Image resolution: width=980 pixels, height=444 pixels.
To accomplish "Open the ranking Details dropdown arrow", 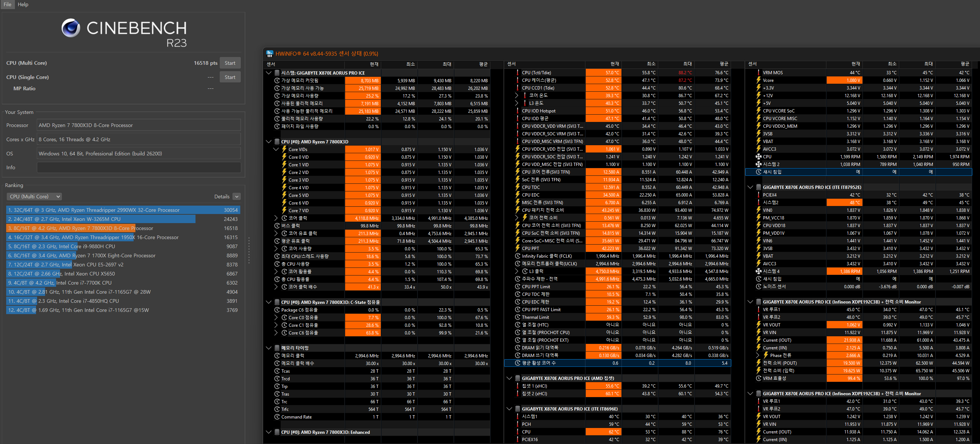I will pyautogui.click(x=237, y=196).
